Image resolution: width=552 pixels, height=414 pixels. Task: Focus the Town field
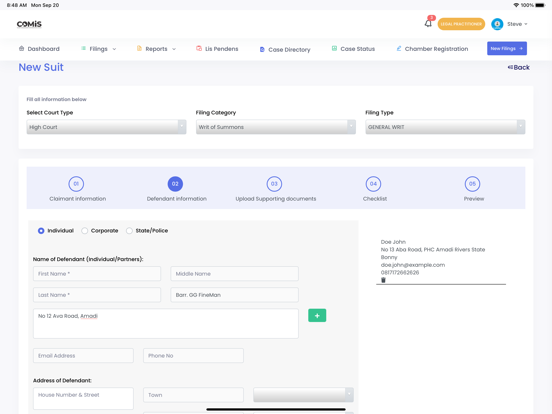[193, 395]
